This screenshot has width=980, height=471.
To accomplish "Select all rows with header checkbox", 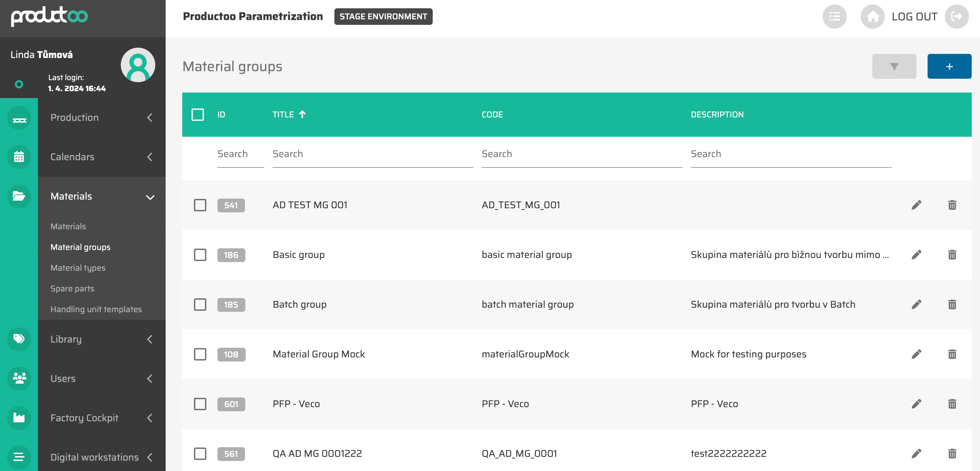I will coord(198,114).
